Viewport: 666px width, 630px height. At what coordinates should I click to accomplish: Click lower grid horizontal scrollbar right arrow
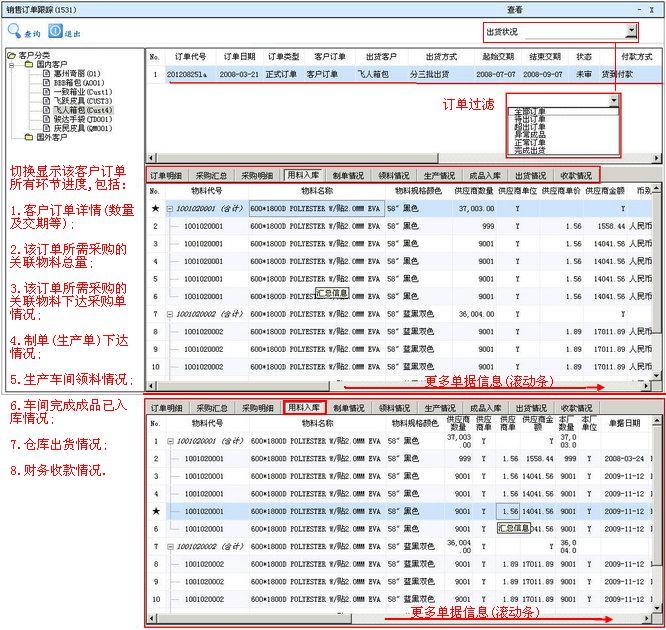(646, 618)
